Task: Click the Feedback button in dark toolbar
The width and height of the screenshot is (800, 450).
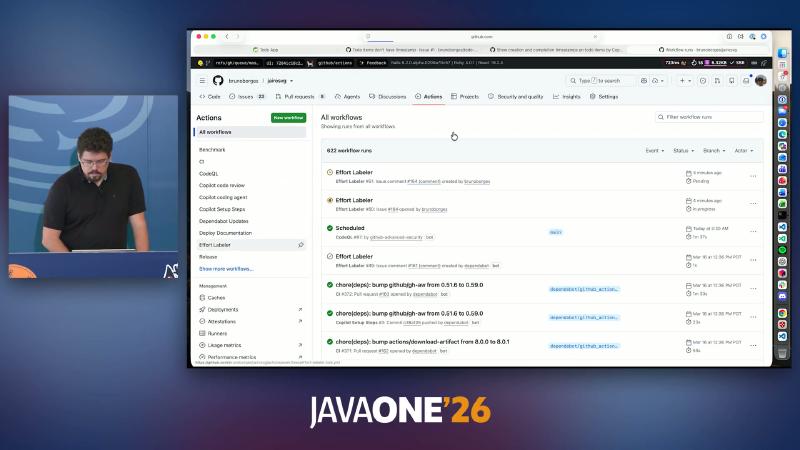Action: coord(373,63)
